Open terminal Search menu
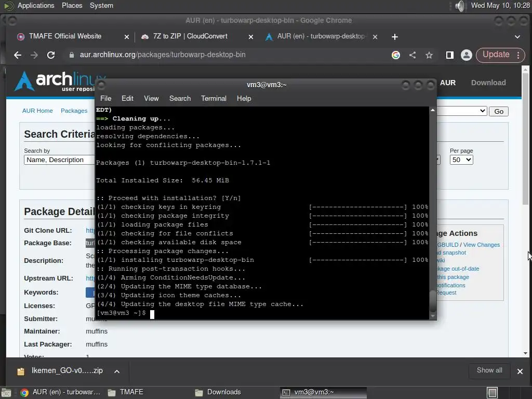The image size is (532, 399). click(x=180, y=98)
